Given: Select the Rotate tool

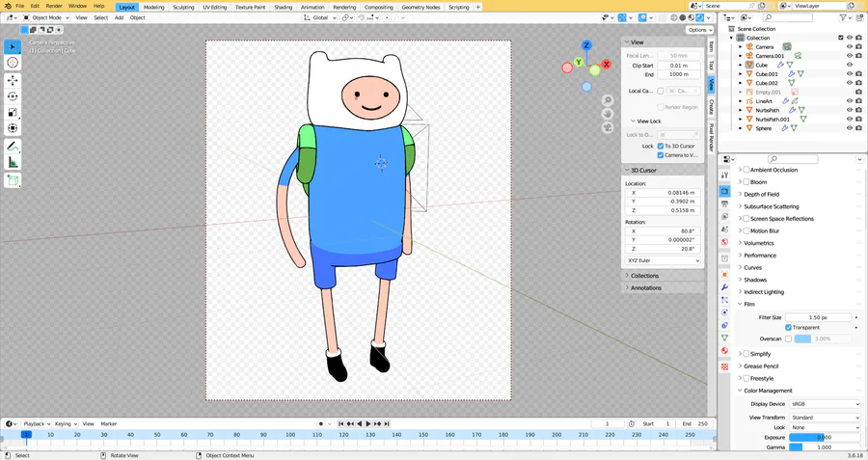Looking at the screenshot, I should tap(13, 96).
